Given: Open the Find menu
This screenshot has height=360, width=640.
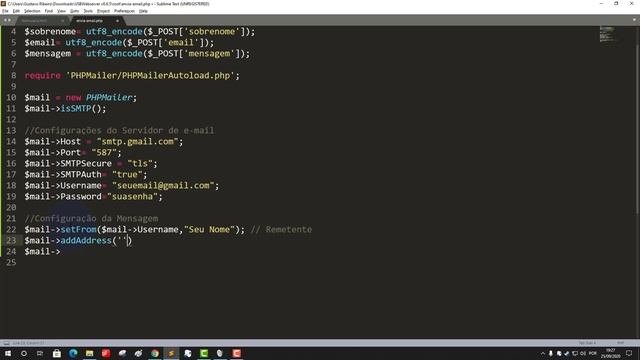Looking at the screenshot, I should tap(49, 11).
